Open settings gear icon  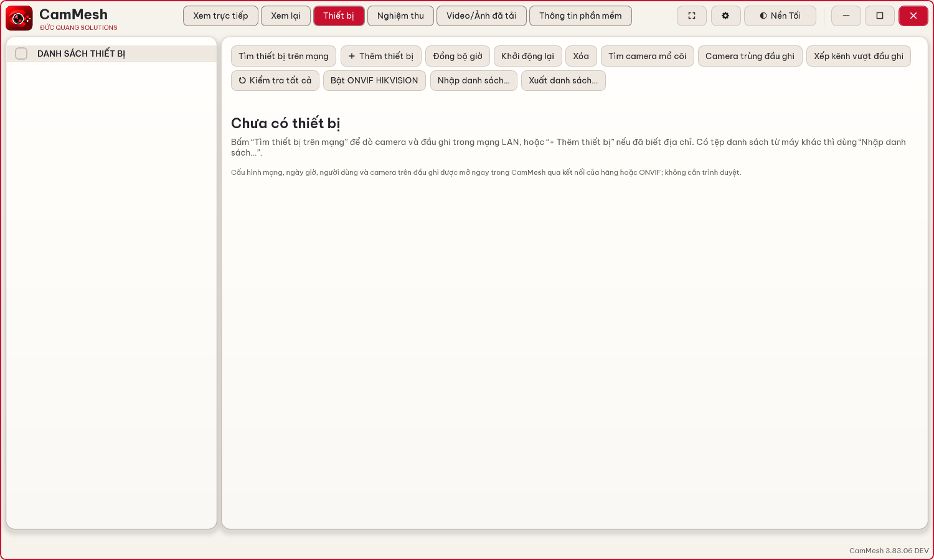coord(725,16)
